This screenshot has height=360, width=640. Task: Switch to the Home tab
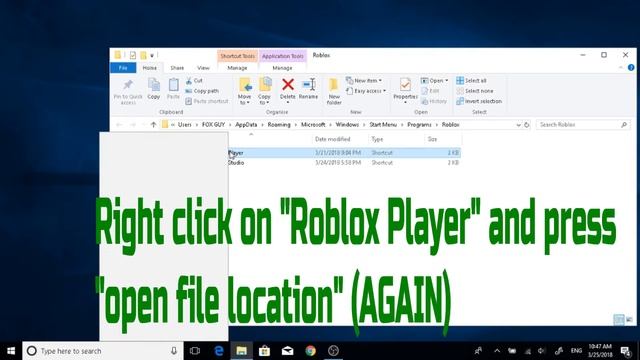149,68
